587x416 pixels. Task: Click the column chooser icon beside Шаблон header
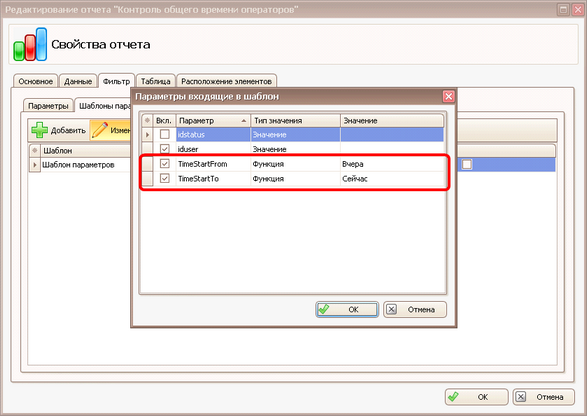pos(35,151)
